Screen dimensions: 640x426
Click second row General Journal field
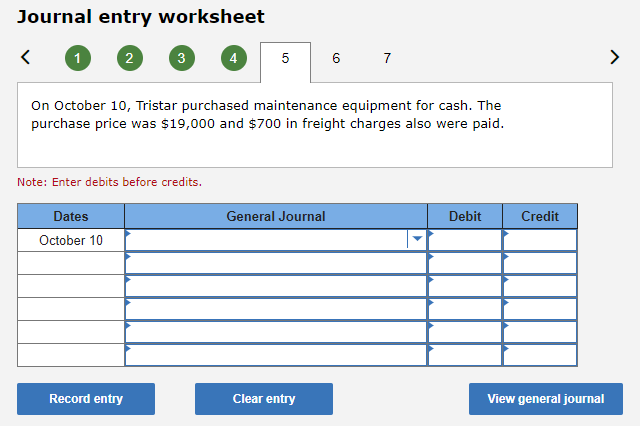[x=276, y=263]
